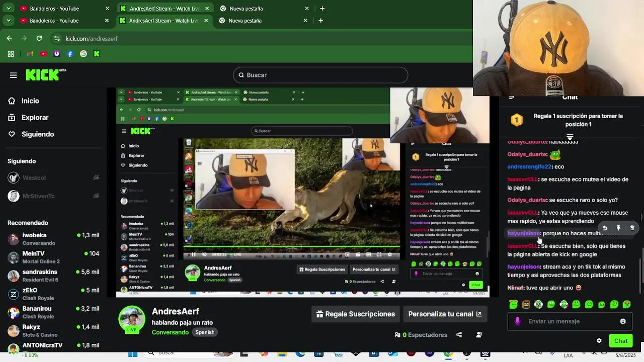Click the 0 Espectadores viewer count
Image resolution: width=644 pixels, height=362 pixels.
pyautogui.click(x=421, y=335)
